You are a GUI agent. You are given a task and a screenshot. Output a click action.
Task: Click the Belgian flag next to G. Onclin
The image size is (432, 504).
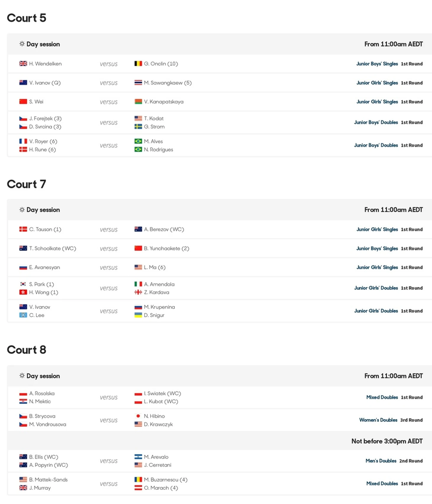tap(138, 64)
